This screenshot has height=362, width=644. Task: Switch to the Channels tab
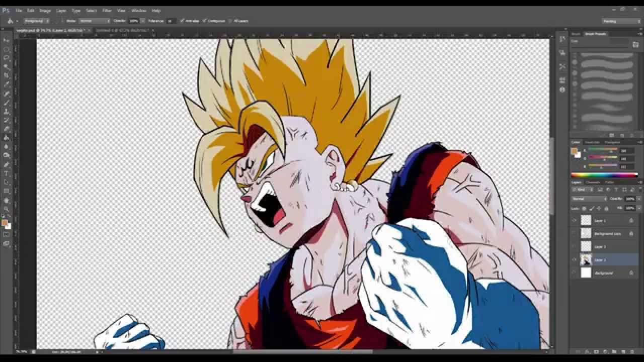click(x=593, y=182)
